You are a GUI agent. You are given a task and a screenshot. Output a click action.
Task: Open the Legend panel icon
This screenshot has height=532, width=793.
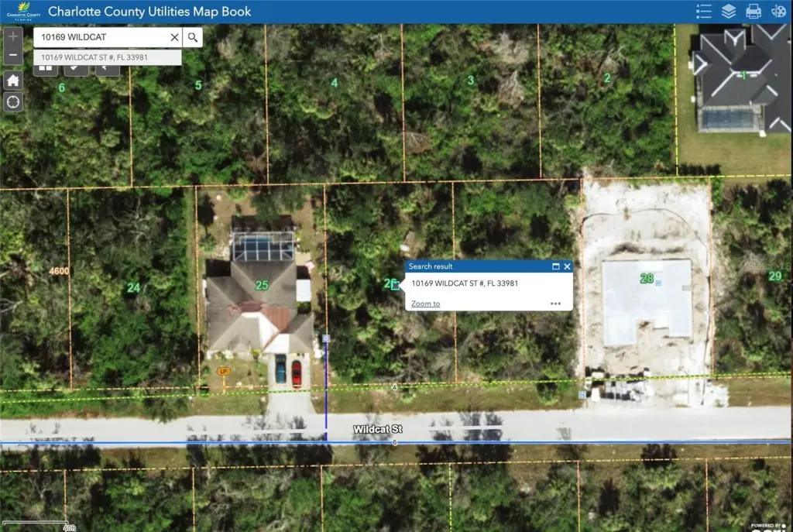(704, 11)
